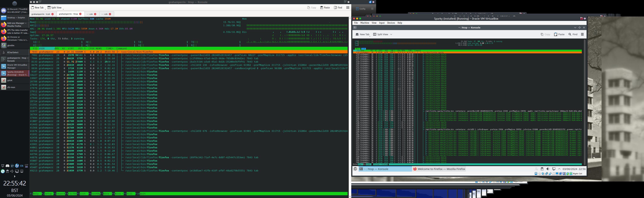Switch to Desktop — Dolphin in the task panel
The image size is (644, 198).
click(x=15, y=18)
